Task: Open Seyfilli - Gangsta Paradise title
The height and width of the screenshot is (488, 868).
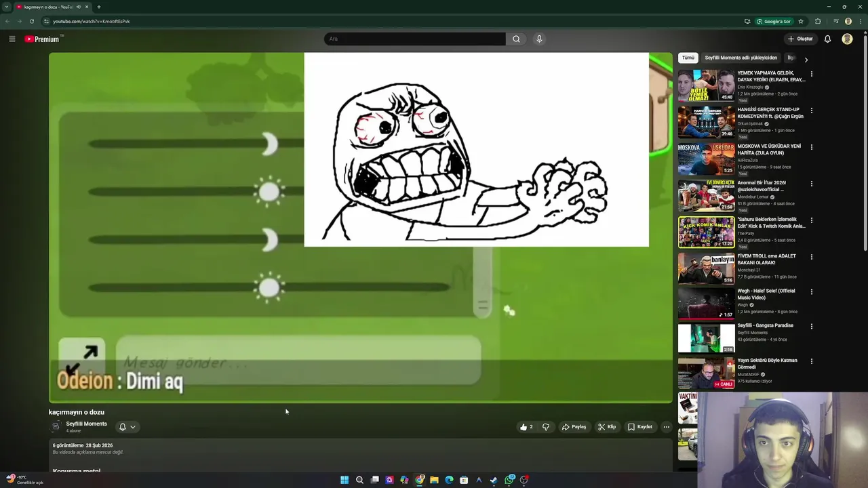Action: pyautogui.click(x=766, y=325)
